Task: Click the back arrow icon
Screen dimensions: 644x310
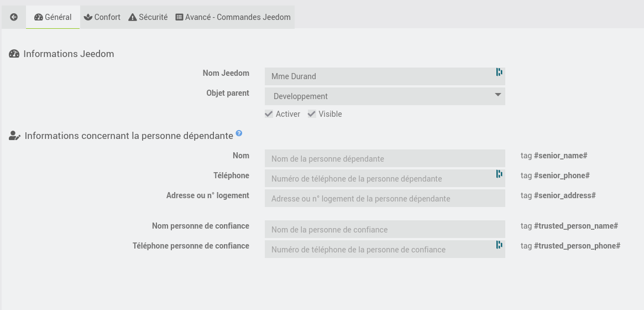Action: point(14,17)
